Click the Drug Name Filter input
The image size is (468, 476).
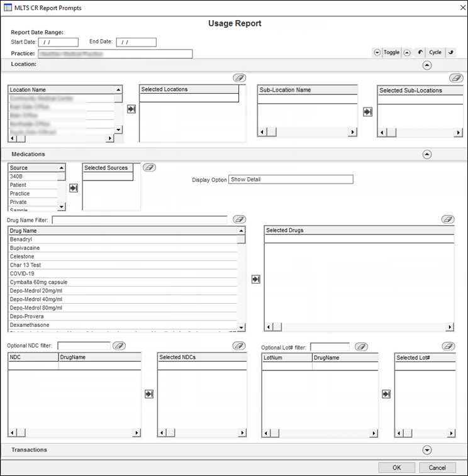coord(140,220)
